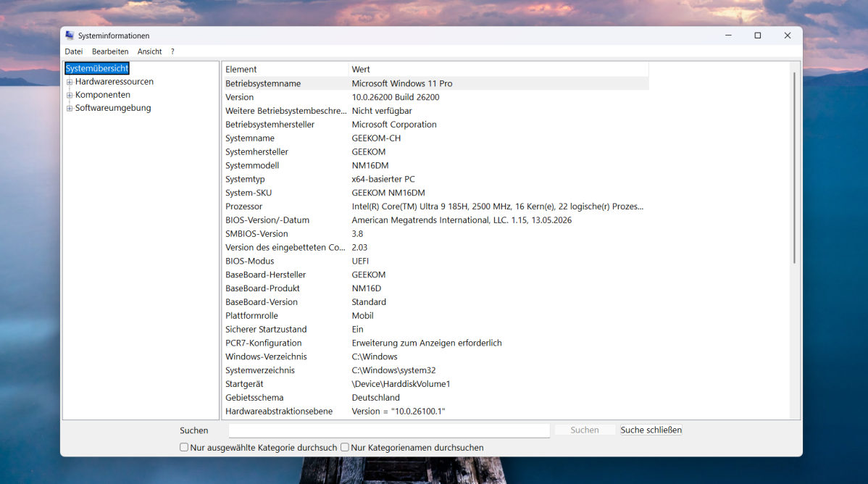Expand the Softwareumgebung tree node
Screen dimensions: 868x484
[70, 109]
